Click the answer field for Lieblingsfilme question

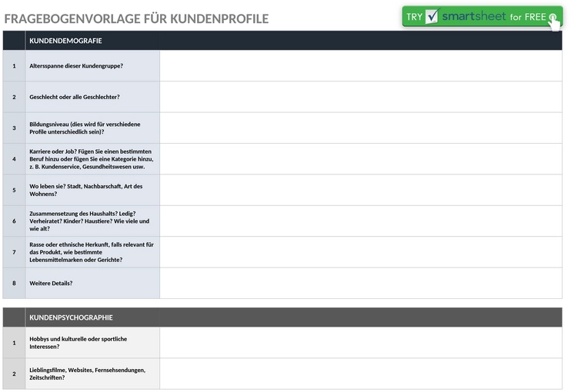coord(361,374)
